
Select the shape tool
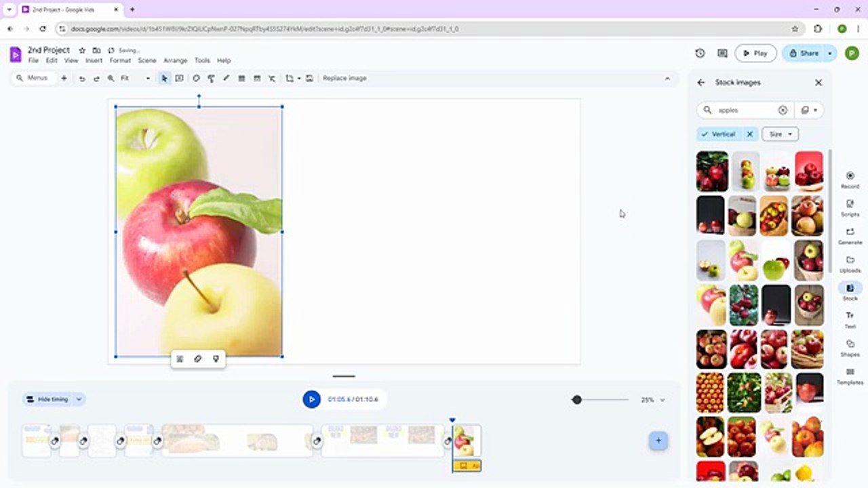point(196,78)
